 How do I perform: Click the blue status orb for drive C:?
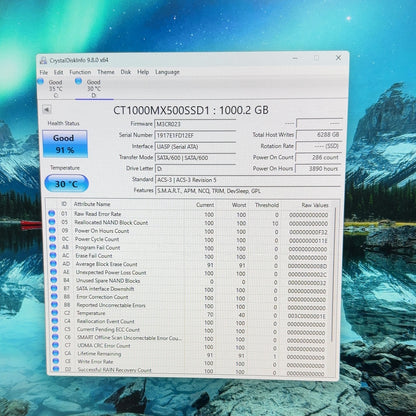pos(40,81)
